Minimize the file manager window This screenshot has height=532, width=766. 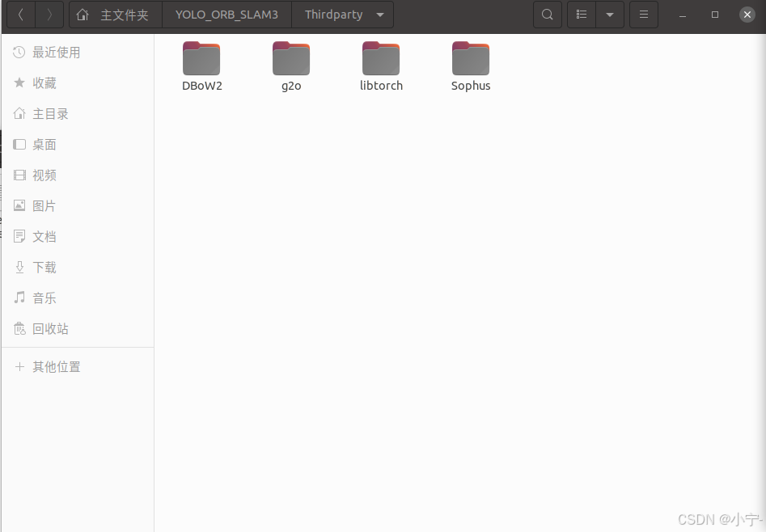point(683,15)
